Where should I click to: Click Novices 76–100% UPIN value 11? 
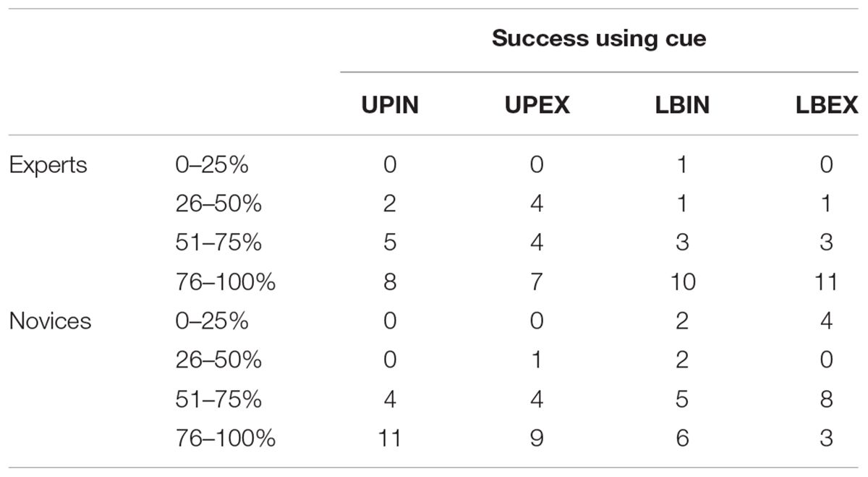click(x=390, y=438)
